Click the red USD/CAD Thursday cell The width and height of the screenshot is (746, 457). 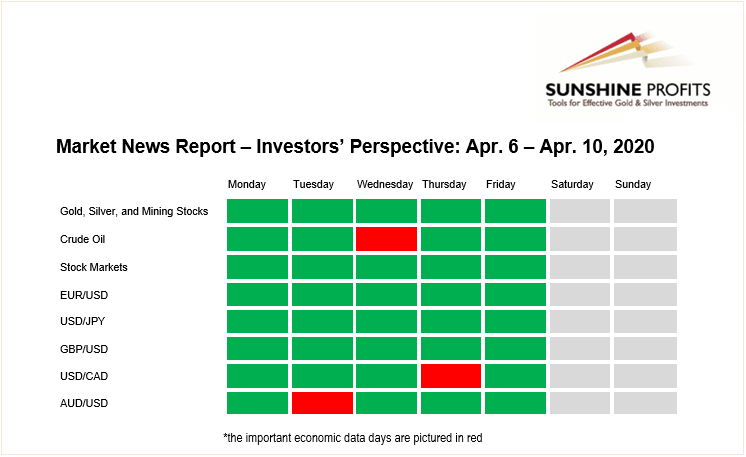[x=451, y=375]
